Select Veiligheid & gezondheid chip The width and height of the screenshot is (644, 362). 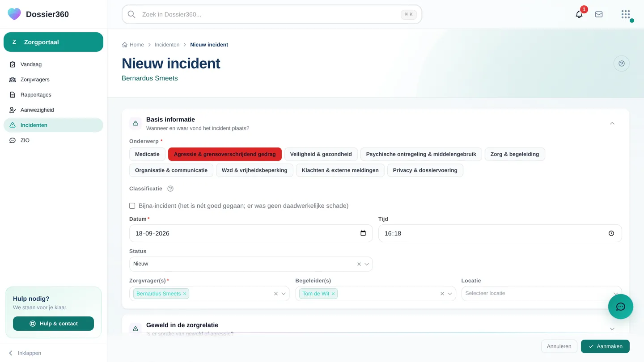pos(321,154)
